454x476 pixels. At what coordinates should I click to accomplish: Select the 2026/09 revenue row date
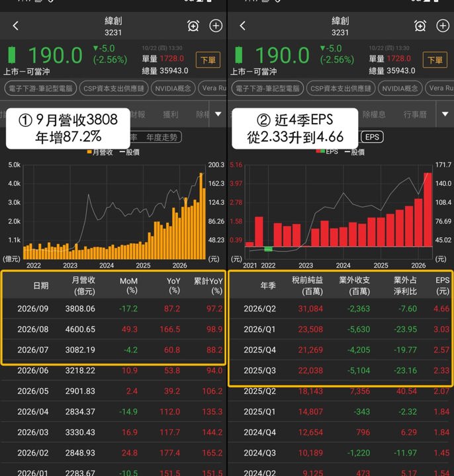[x=33, y=309]
